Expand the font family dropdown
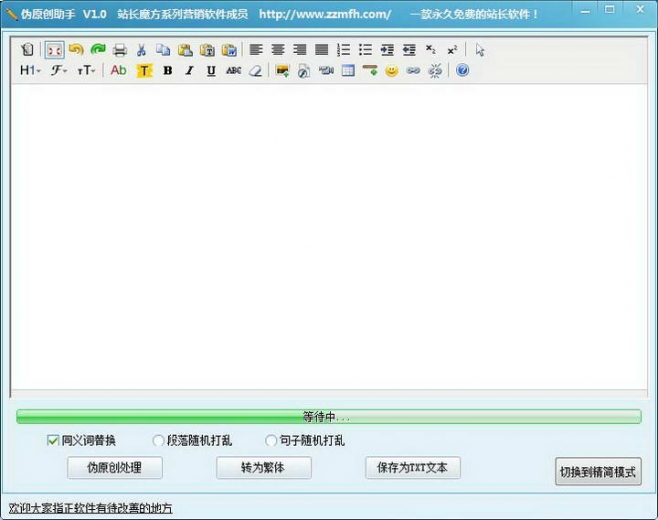This screenshot has height=520, width=658. click(x=59, y=70)
